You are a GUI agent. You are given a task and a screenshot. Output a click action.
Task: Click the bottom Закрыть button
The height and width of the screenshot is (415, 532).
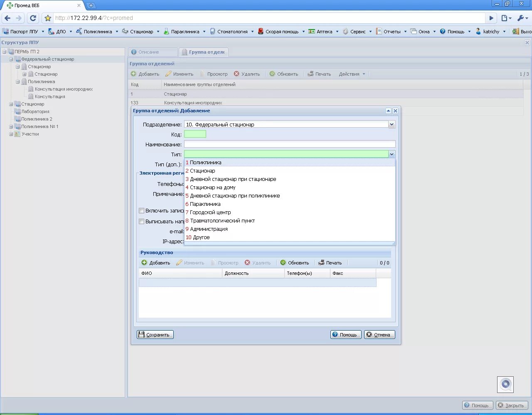coord(512,405)
